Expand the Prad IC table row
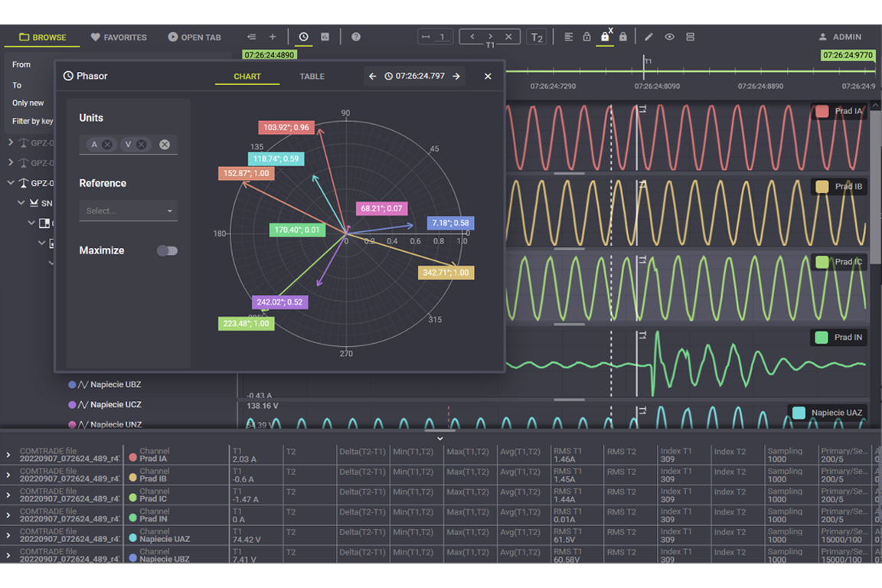 point(8,495)
